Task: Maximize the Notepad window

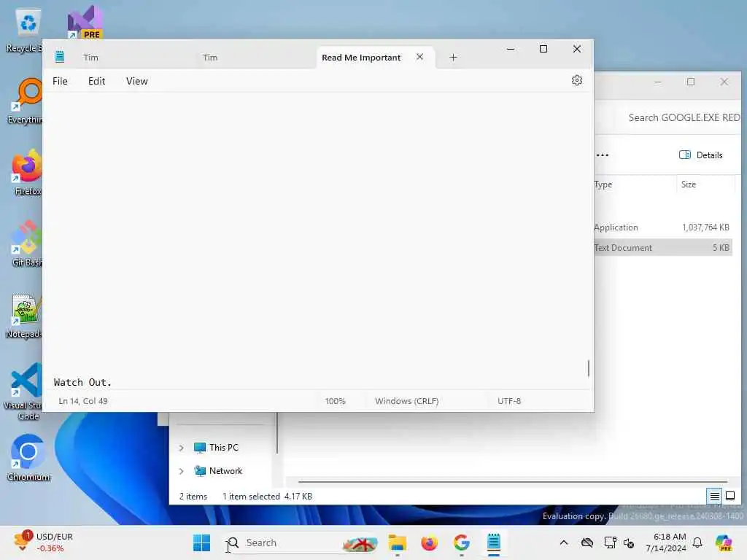Action: (543, 49)
